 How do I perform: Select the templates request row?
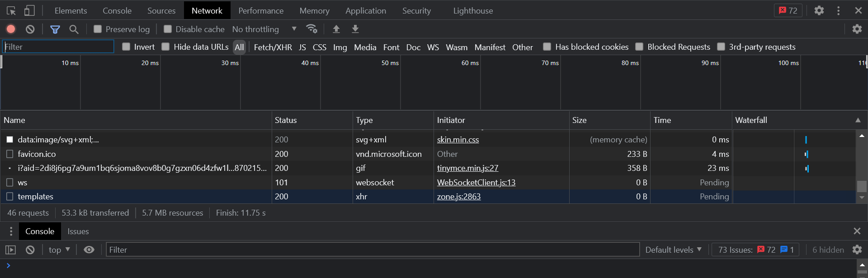[x=428, y=197]
